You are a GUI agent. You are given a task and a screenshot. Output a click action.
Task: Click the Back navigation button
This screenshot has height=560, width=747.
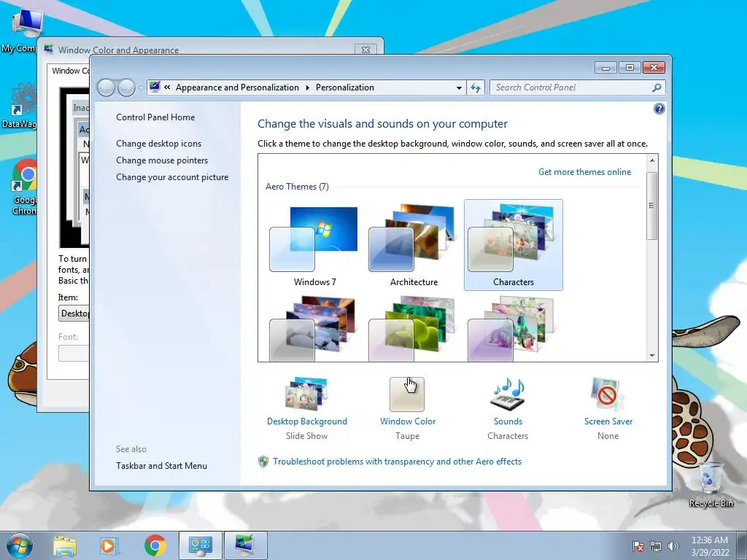pos(106,87)
